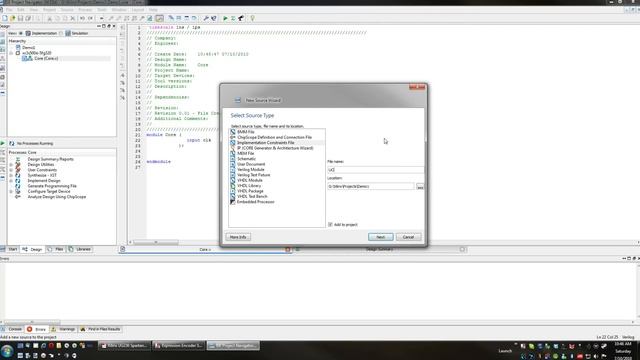
Task: Switch to the Design panel tab
Action: 33,249
